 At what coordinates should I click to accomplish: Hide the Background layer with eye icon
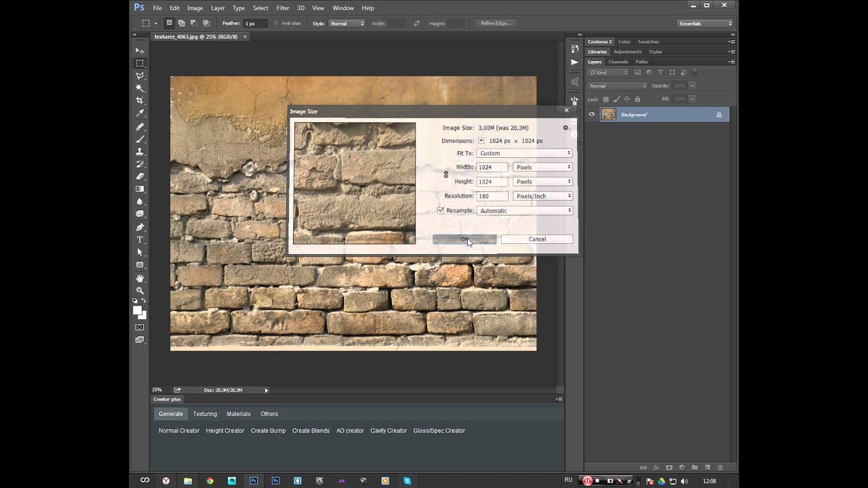click(x=591, y=115)
